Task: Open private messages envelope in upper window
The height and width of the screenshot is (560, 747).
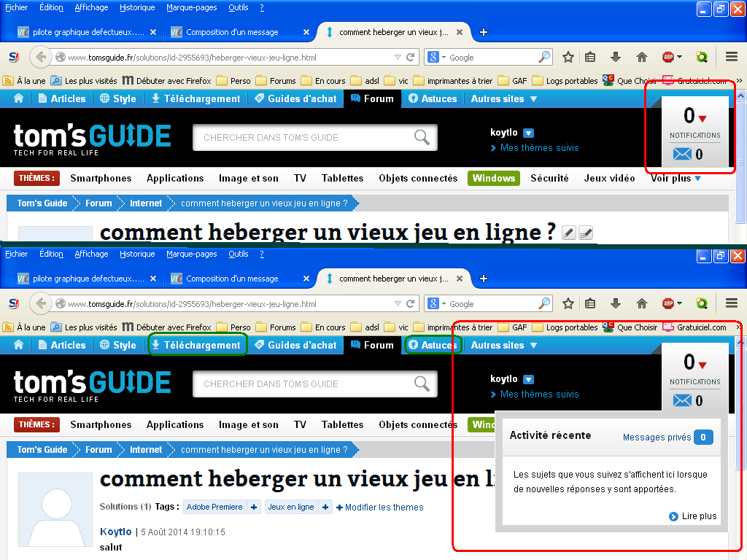Action: click(682, 155)
